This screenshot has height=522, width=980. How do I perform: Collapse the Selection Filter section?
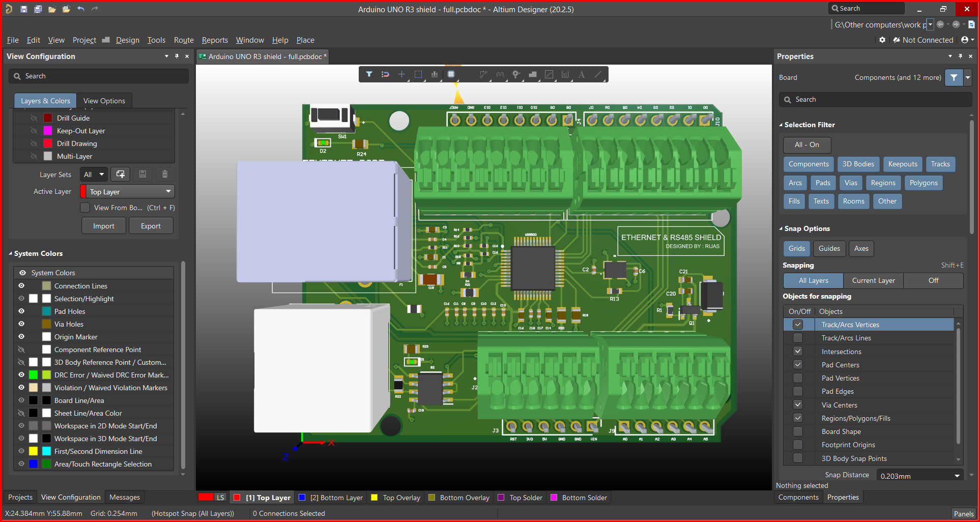pos(781,125)
